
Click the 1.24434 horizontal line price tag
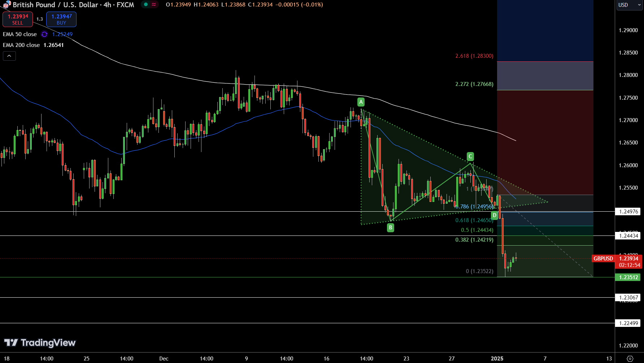pos(628,236)
